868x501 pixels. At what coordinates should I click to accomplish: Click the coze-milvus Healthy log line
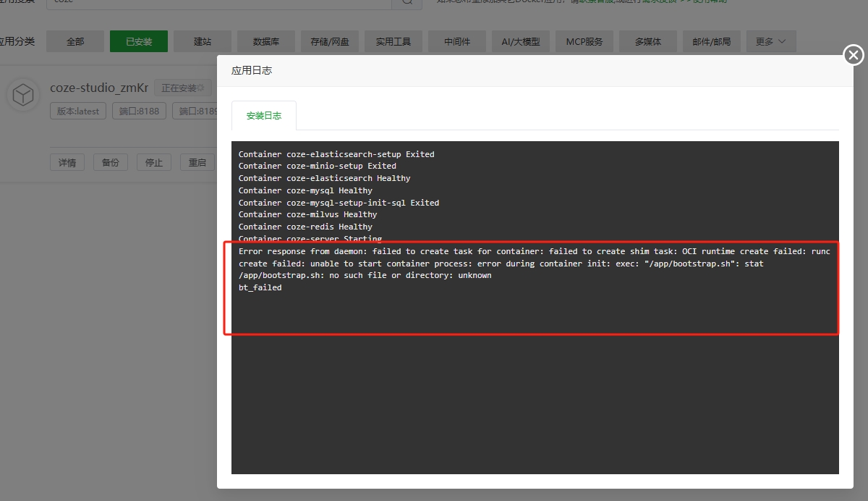tap(308, 214)
